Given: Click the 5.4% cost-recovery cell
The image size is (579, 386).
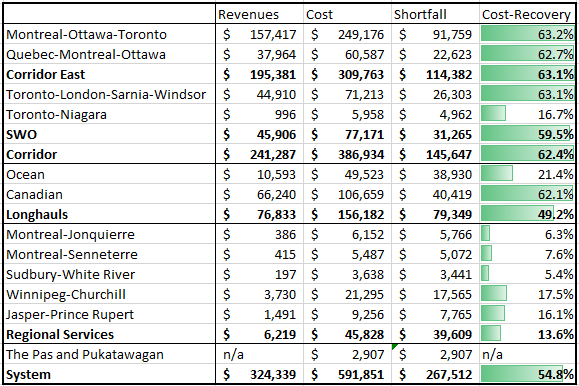Looking at the screenshot, I should coord(527,274).
